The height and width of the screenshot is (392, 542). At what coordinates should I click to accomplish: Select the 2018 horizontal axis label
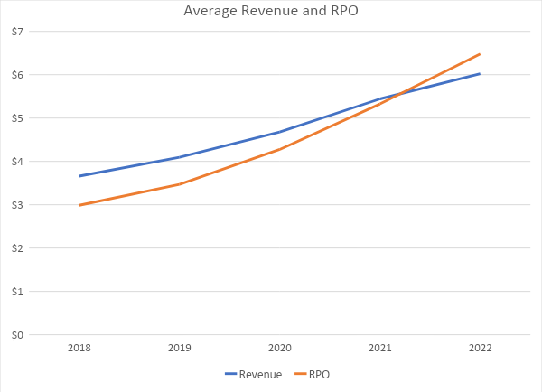click(x=79, y=349)
